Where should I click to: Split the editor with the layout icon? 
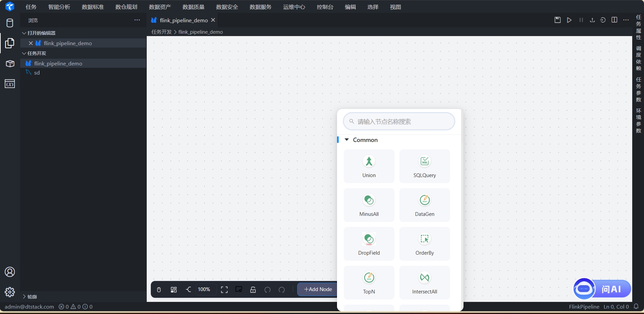pos(614,20)
